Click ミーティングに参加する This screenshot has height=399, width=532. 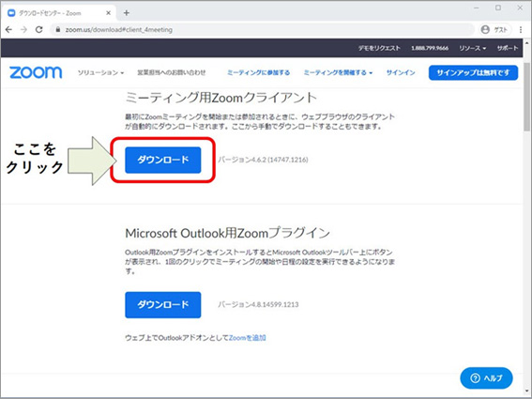[259, 72]
